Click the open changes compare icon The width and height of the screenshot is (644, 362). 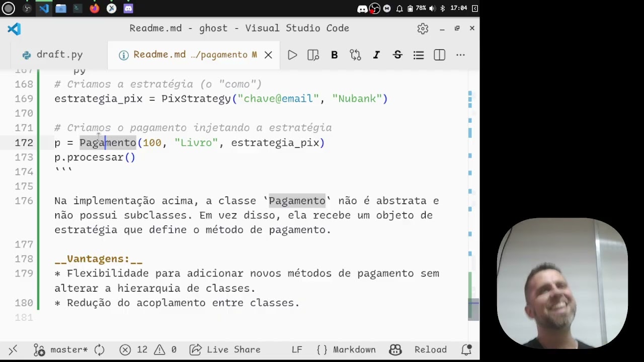click(355, 55)
